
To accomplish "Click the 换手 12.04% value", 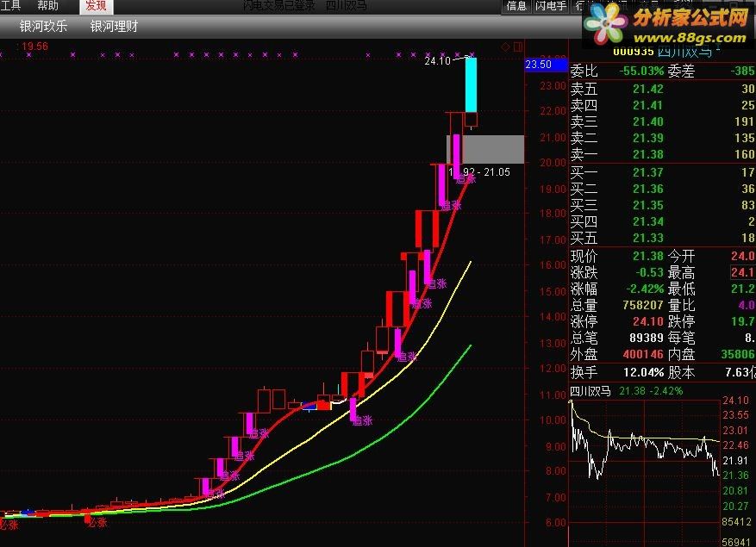I will 643,372.
